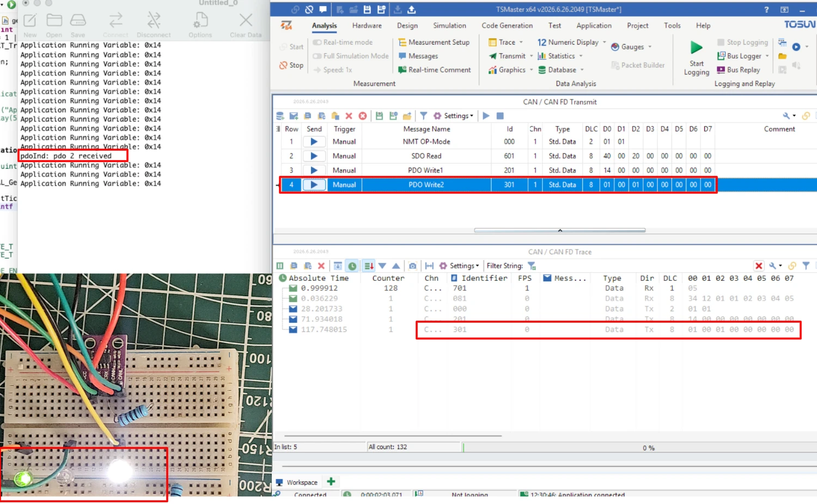Click the Identifier column header in the Trace

(479, 278)
